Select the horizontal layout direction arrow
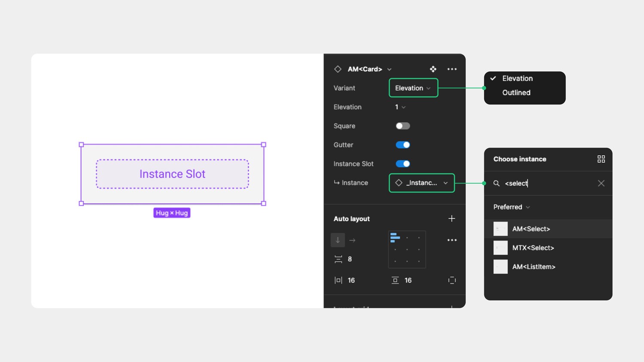644x362 pixels. [352, 240]
